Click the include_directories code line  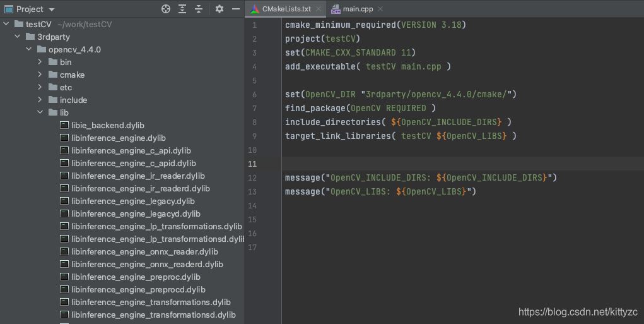click(399, 122)
